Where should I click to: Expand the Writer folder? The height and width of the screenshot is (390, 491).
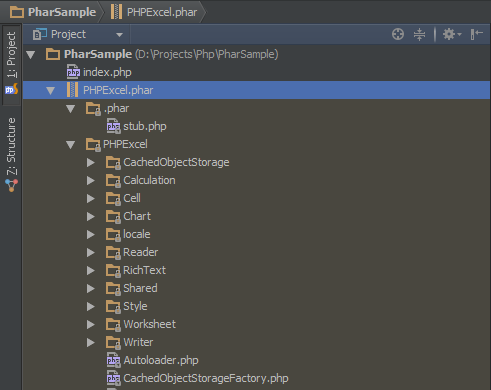pos(91,342)
